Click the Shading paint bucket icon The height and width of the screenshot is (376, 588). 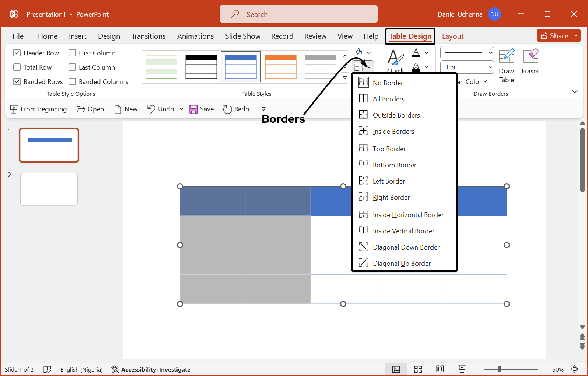point(358,52)
